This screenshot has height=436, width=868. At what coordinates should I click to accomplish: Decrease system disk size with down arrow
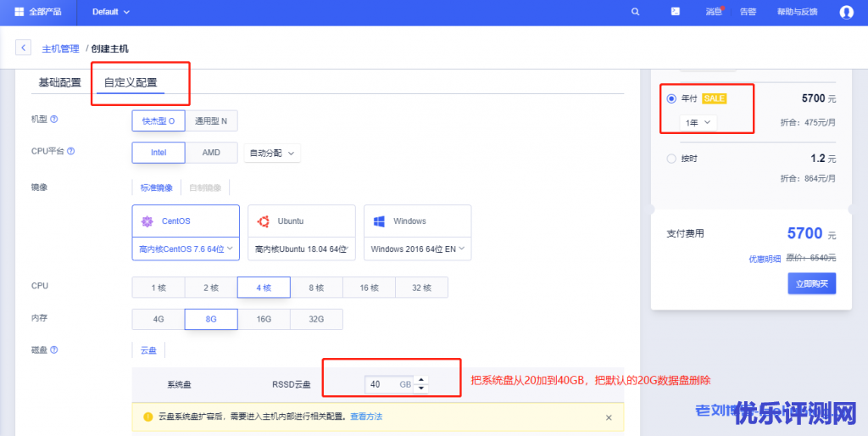coord(421,388)
